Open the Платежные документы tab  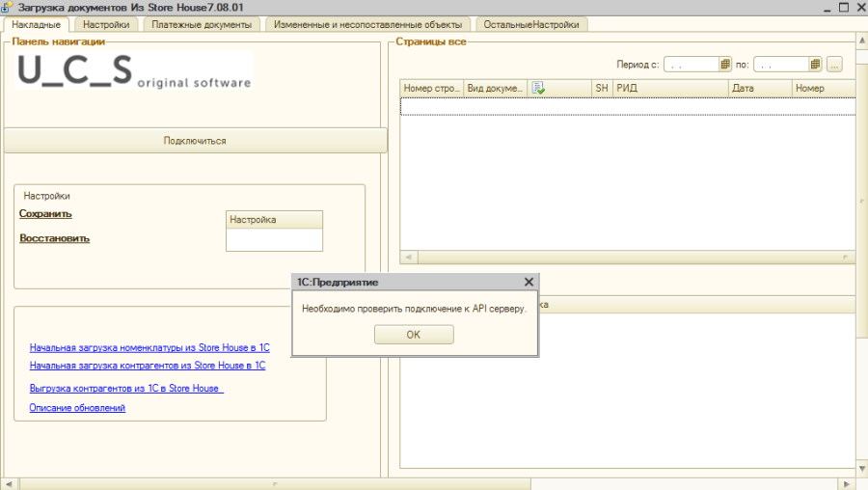click(x=202, y=24)
